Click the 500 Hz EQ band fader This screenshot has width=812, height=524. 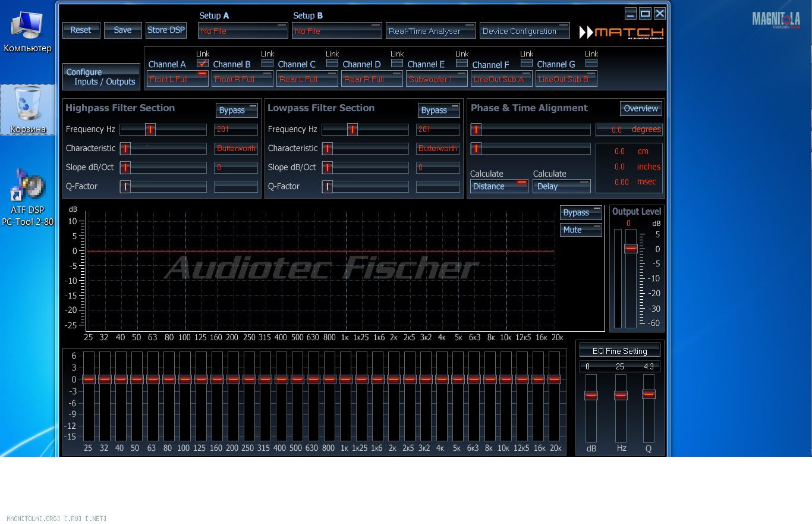[x=297, y=379]
